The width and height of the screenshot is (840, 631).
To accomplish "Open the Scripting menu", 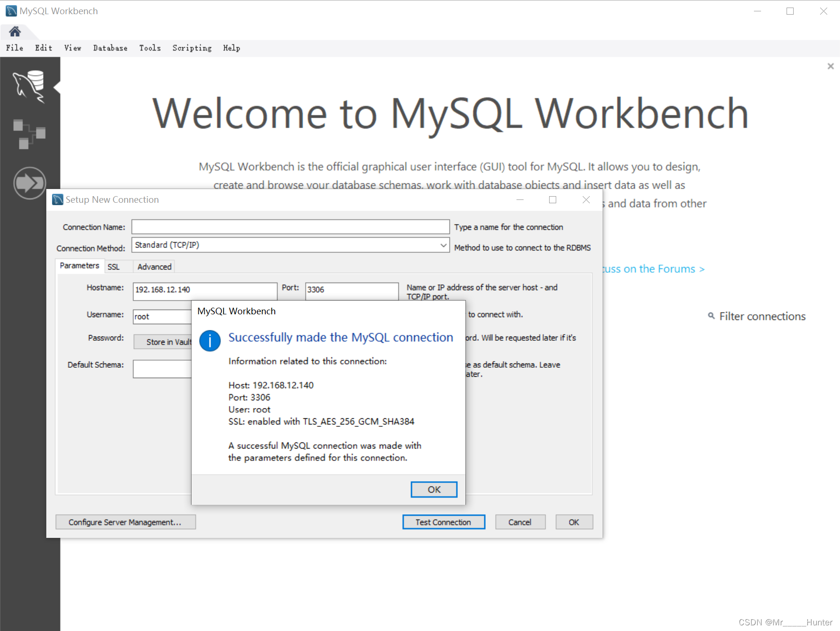I will (192, 48).
